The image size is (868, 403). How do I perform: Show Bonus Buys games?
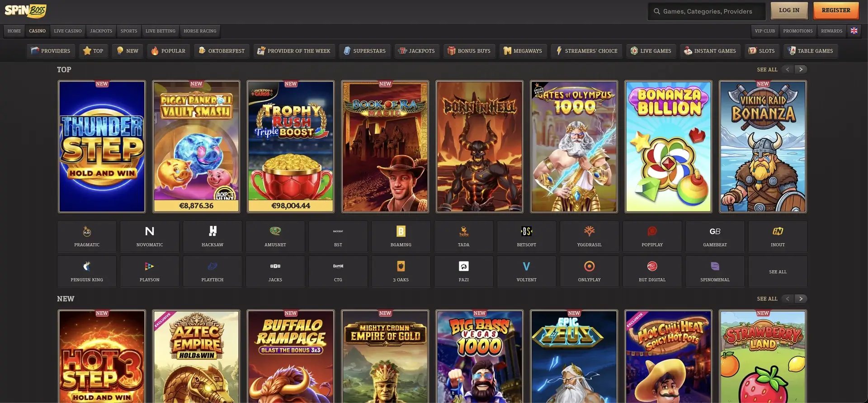(469, 51)
